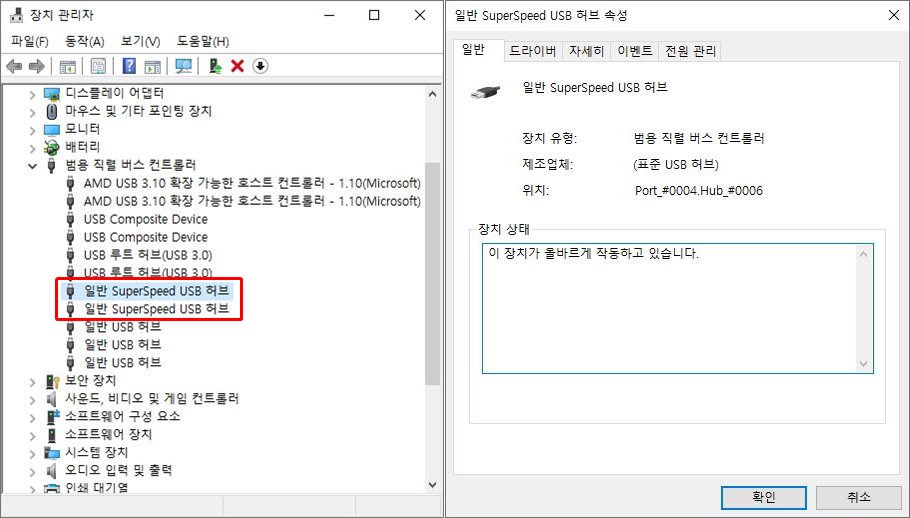The height and width of the screenshot is (518, 910).
Task: Switch to the 전원 관리 tab
Action: [690, 51]
